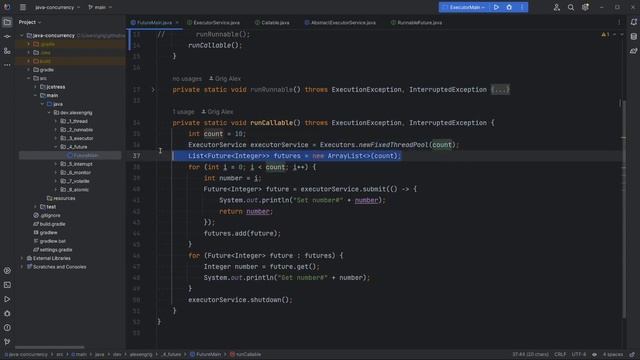
Task: Select the build.gradle file
Action: (x=49, y=224)
